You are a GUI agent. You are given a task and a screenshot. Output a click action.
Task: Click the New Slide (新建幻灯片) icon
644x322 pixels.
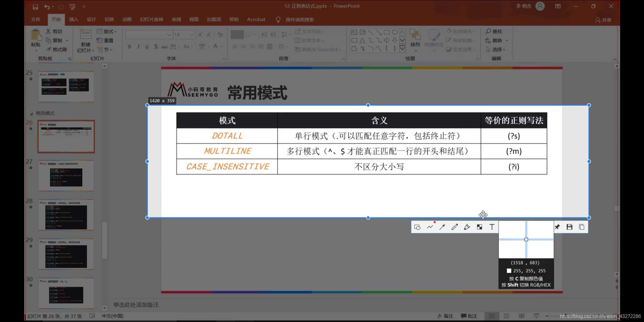pyautogui.click(x=85, y=34)
